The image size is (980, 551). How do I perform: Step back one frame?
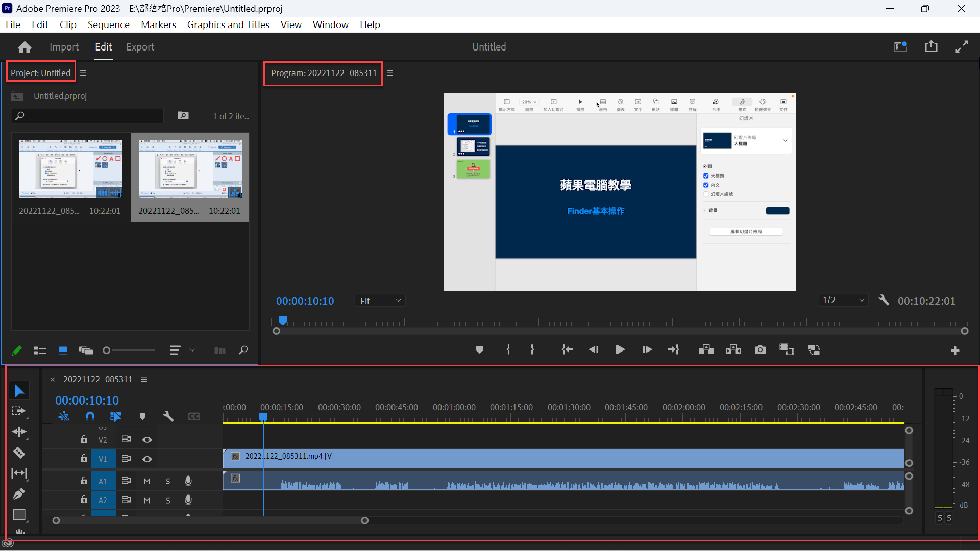pos(593,350)
